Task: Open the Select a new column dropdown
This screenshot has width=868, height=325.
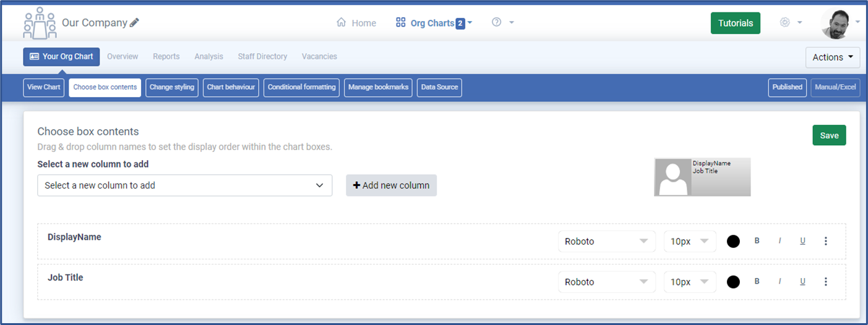Action: 184,185
